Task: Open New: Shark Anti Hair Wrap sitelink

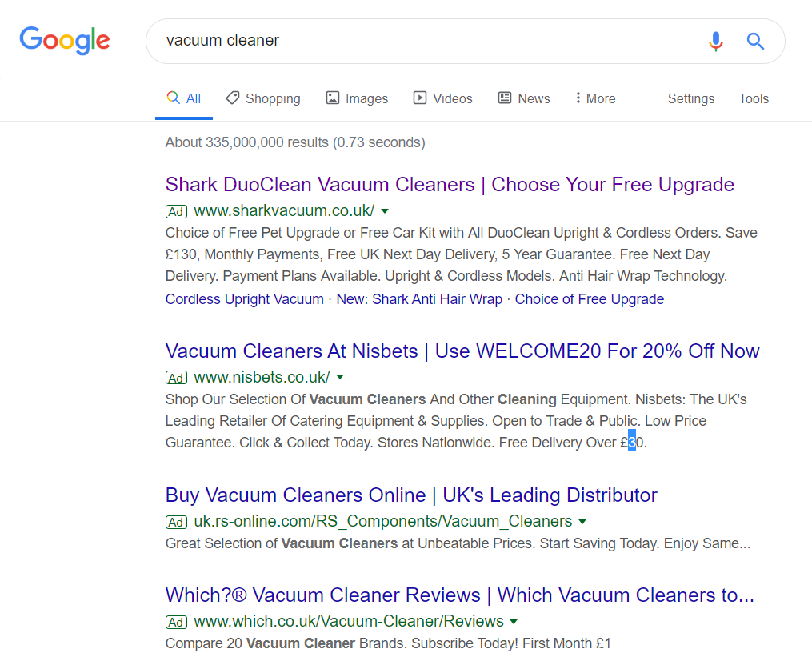Action: click(x=419, y=299)
